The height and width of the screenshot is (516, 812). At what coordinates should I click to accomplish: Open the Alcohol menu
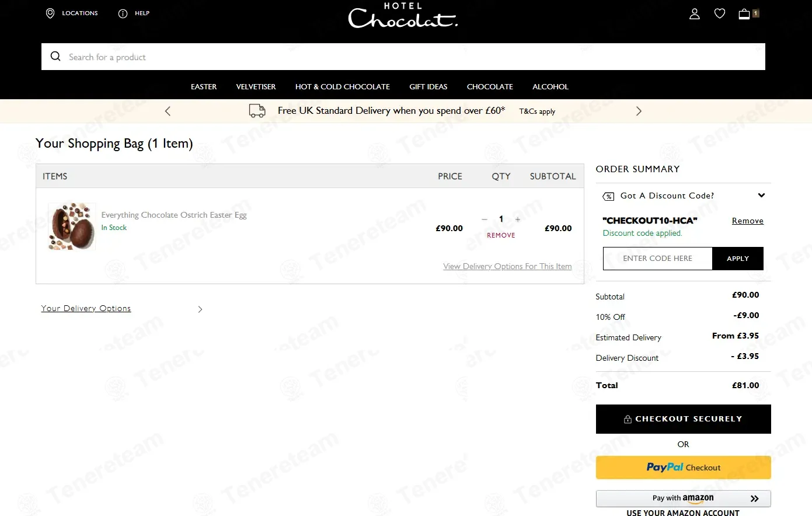[x=550, y=86]
